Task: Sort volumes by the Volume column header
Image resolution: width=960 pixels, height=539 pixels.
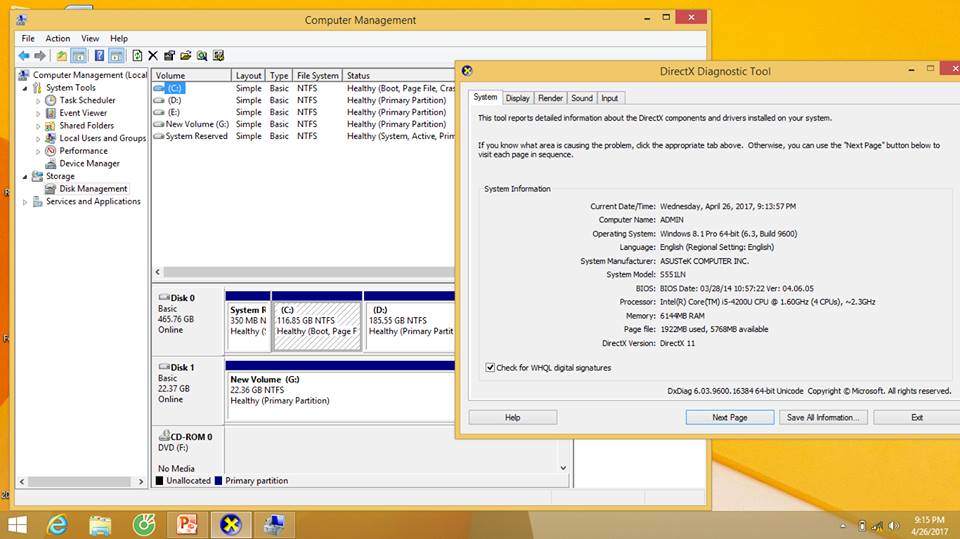Action: [191, 75]
